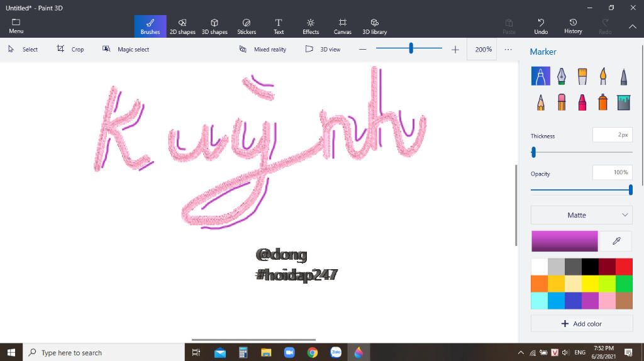The width and height of the screenshot is (644, 361).
Task: Open the Menu folder
Action: (16, 26)
